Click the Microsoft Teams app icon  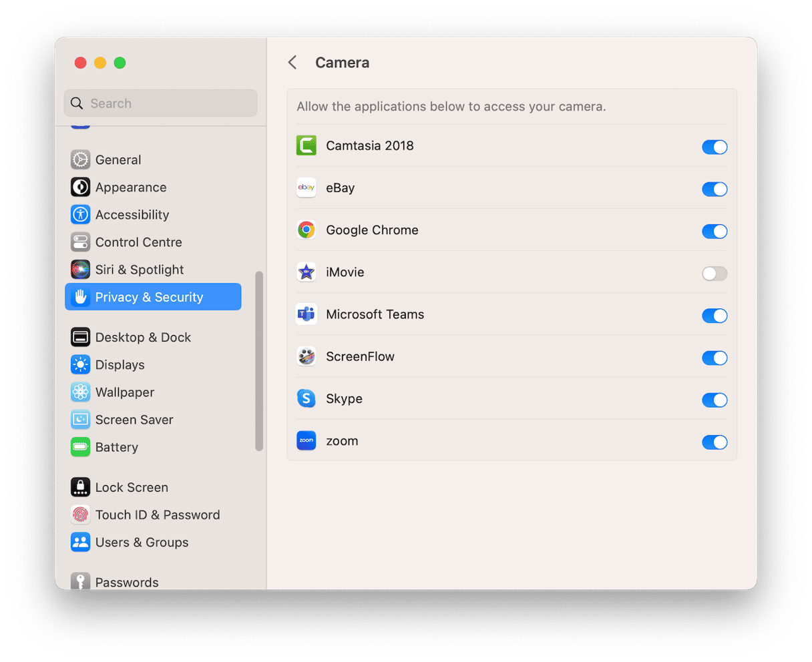307,314
